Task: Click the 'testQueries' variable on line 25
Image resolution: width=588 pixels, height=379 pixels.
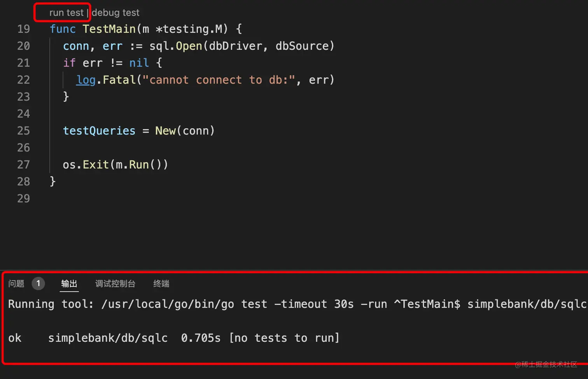Action: 99,131
